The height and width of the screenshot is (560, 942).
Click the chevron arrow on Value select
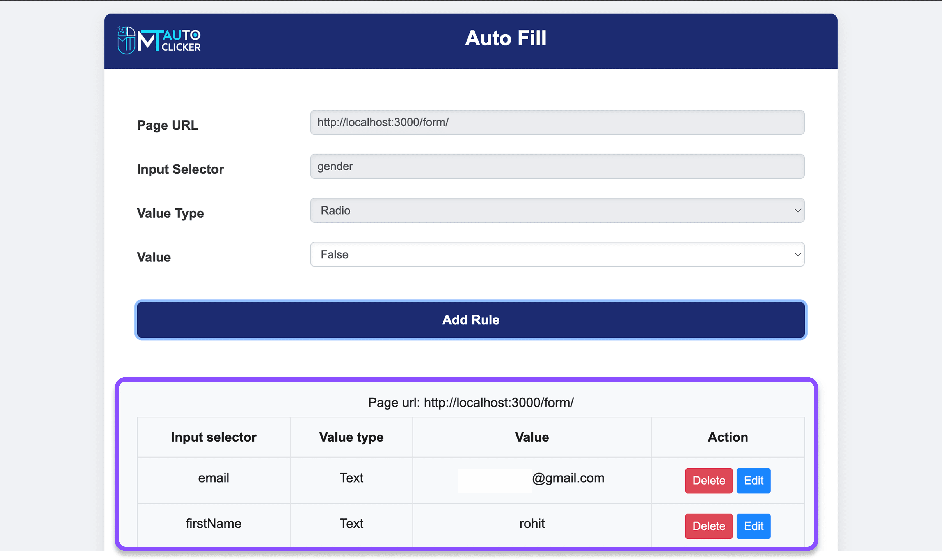point(797,255)
